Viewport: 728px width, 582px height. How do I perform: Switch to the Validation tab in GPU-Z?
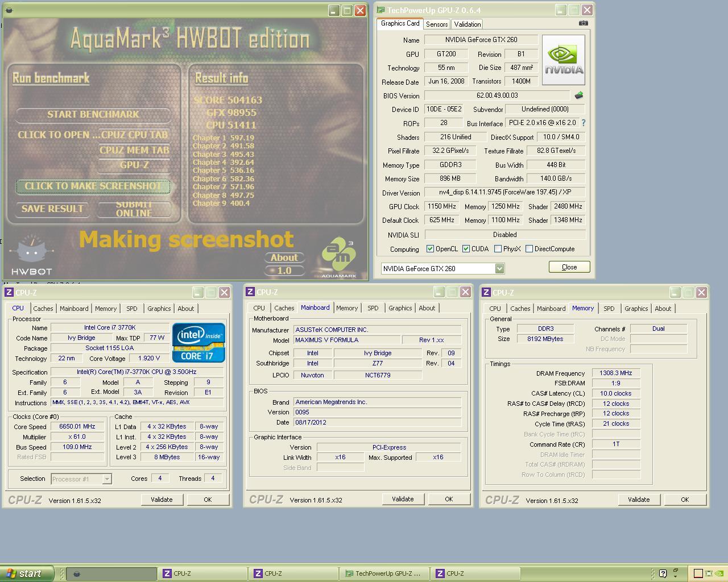pos(468,24)
